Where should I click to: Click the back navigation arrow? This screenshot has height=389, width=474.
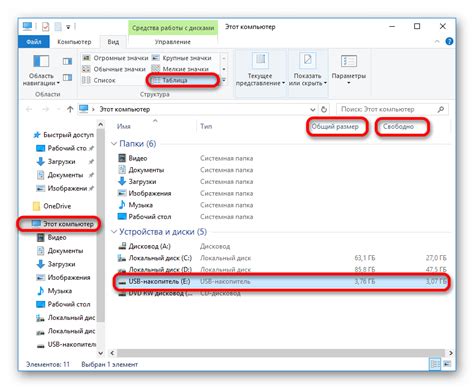coord(29,109)
